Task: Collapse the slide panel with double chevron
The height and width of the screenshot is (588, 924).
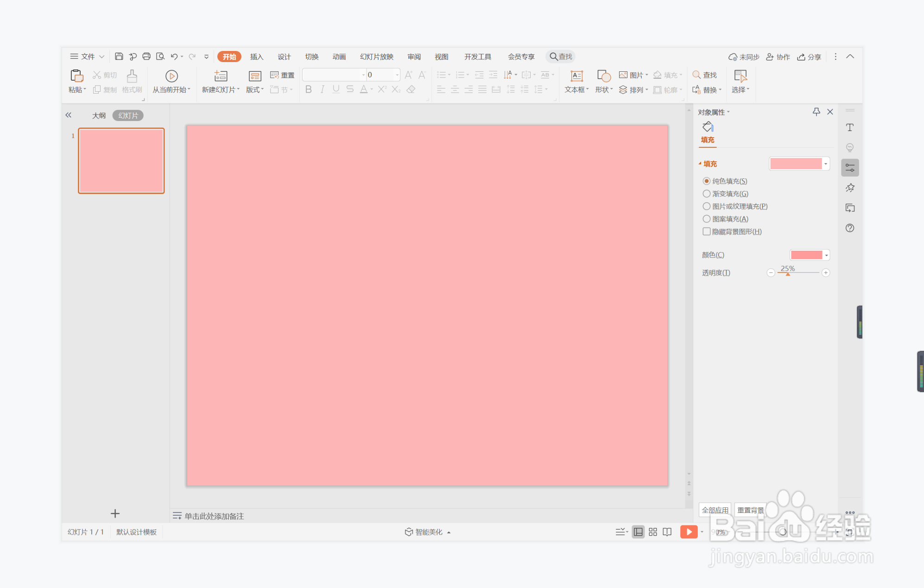Action: coord(69,115)
